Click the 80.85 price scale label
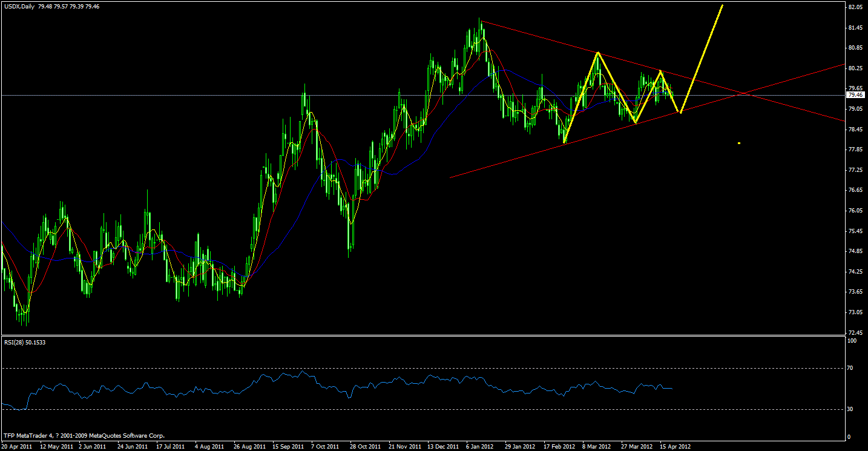 (x=856, y=48)
